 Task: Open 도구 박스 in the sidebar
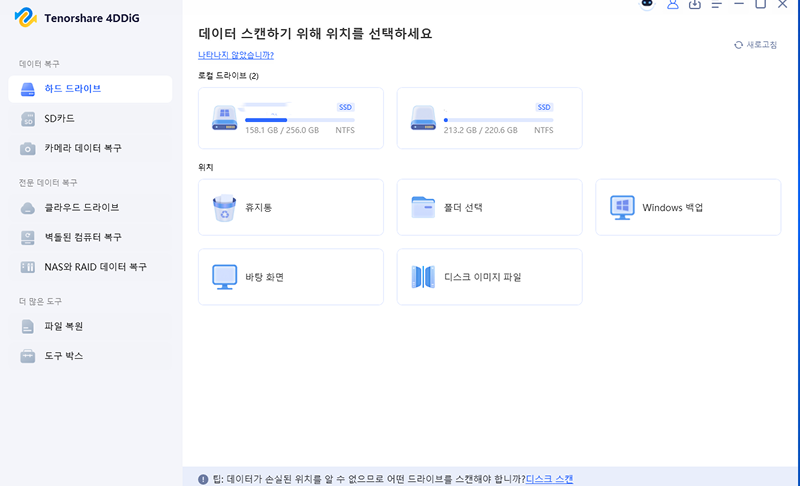pos(90,356)
